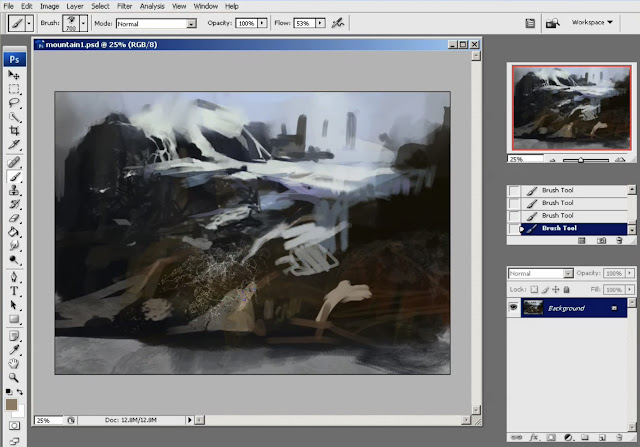The image size is (640, 447).
Task: Toggle lock position in Layers panel
Action: [x=556, y=289]
